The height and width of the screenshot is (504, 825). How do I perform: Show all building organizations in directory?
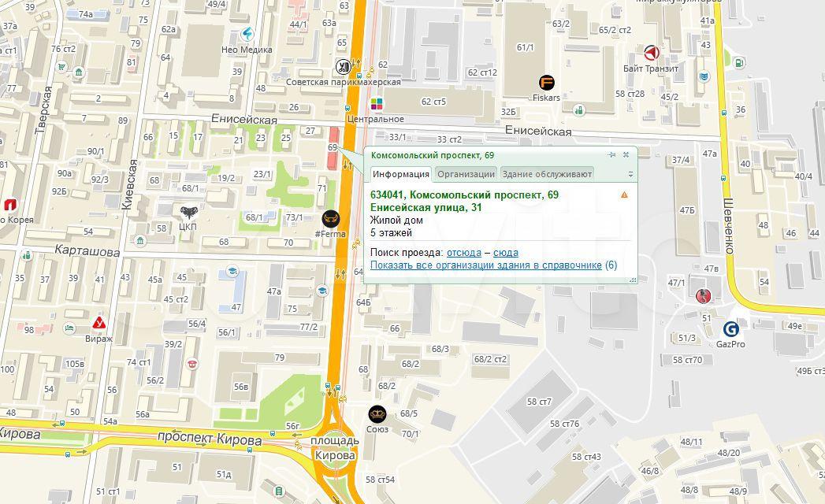486,265
